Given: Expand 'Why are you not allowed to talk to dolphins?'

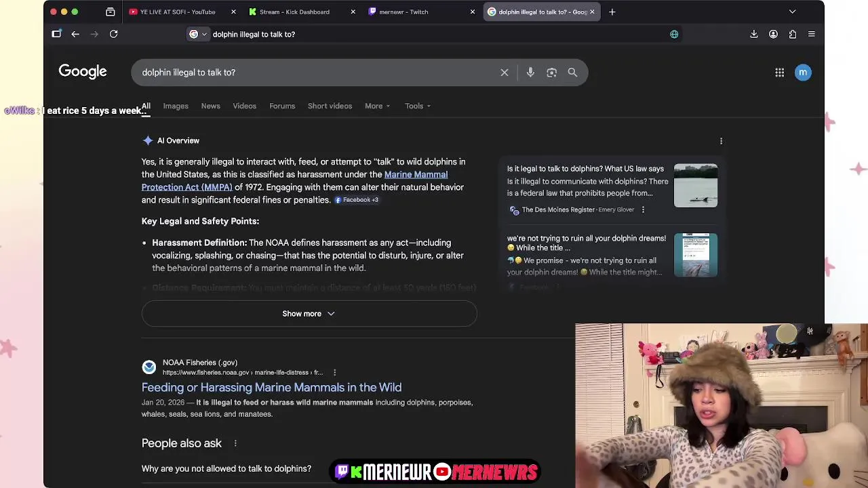Looking at the screenshot, I should click(x=226, y=468).
